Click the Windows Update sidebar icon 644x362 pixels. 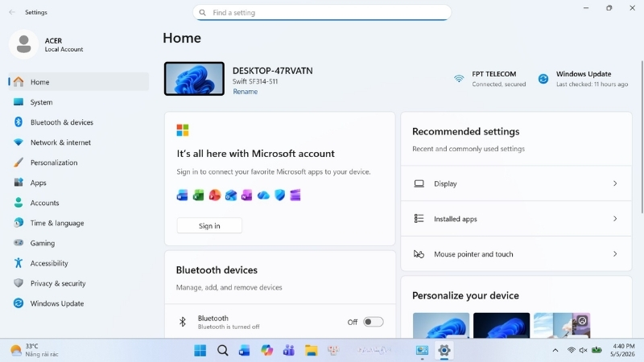pyautogui.click(x=18, y=303)
